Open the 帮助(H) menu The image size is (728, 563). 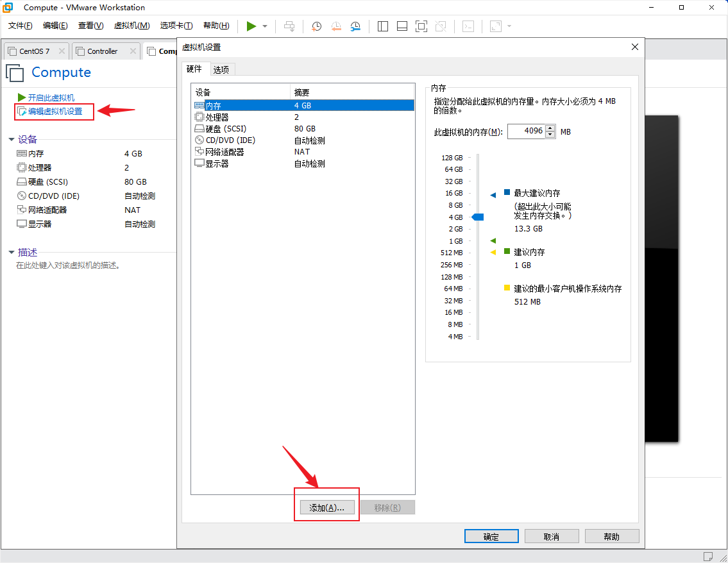point(216,26)
